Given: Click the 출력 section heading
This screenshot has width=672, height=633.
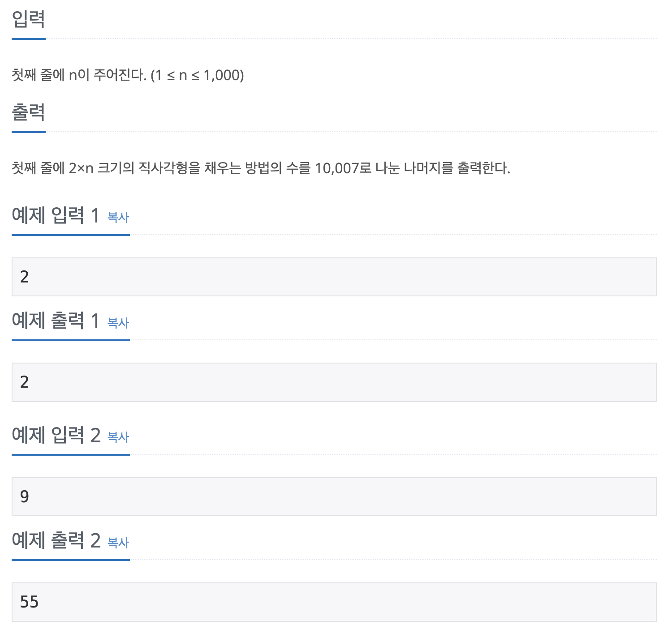Looking at the screenshot, I should [29, 112].
